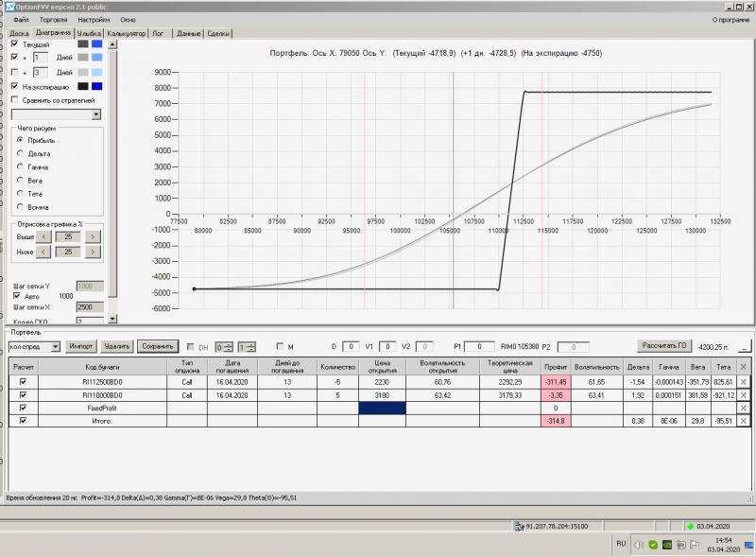Click the flag Action Center tray icon
Image resolution: width=756 pixels, height=557 pixels.
[695, 545]
